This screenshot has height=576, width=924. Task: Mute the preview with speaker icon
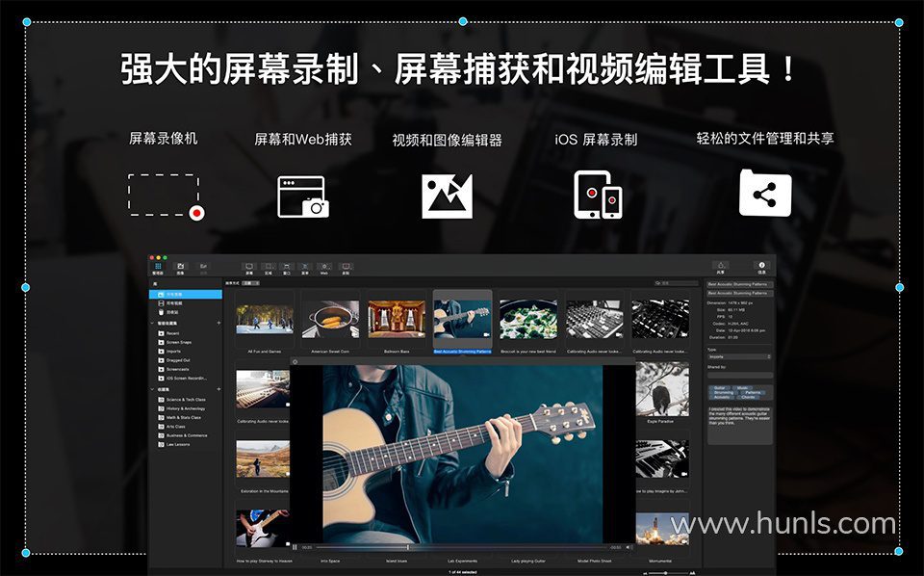(629, 547)
